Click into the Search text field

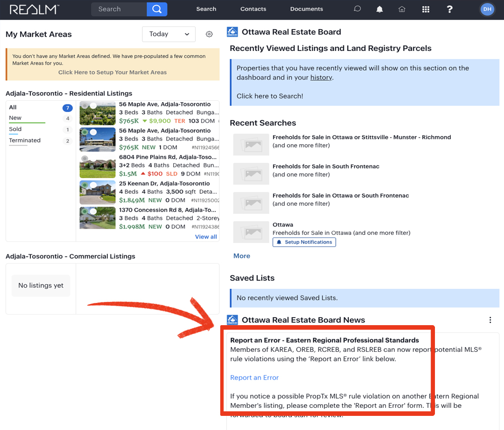point(119,9)
